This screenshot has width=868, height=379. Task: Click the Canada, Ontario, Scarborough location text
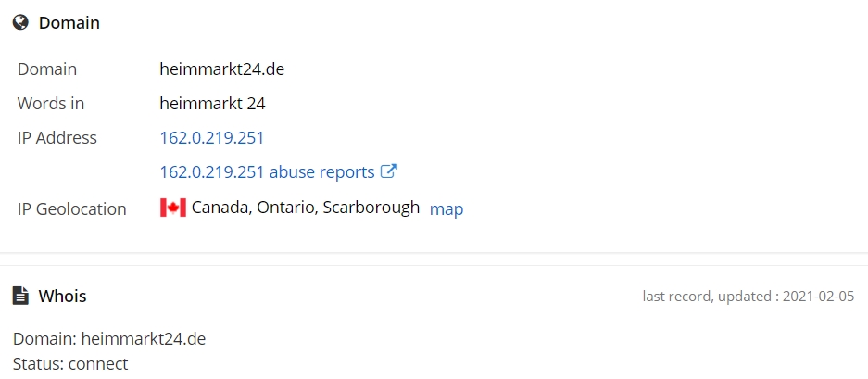pos(306,208)
